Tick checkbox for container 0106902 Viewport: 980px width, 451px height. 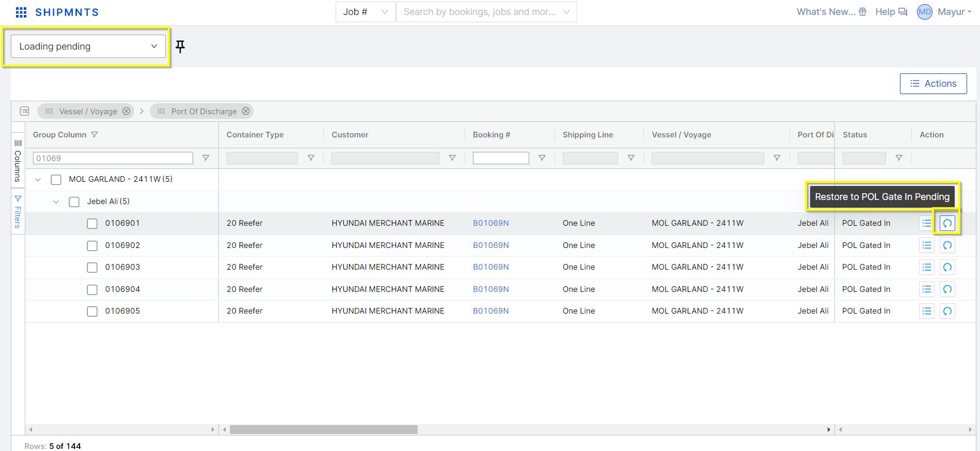pos(92,245)
